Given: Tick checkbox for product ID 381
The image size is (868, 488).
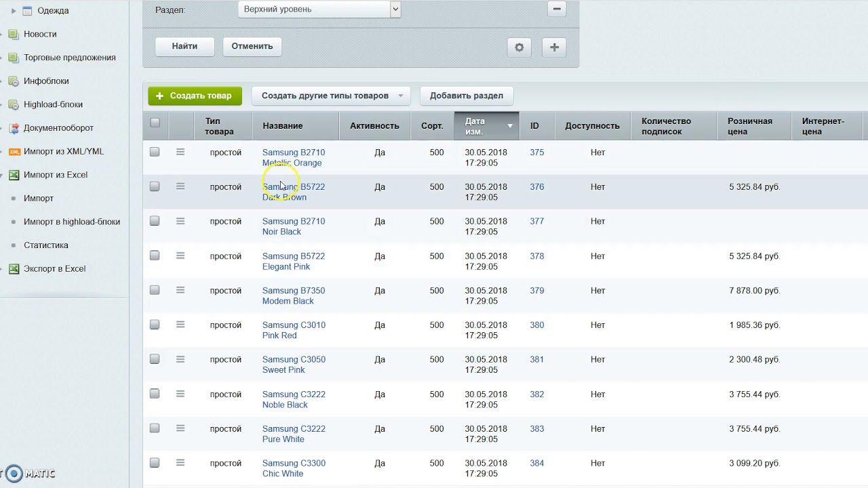Looking at the screenshot, I should (155, 359).
